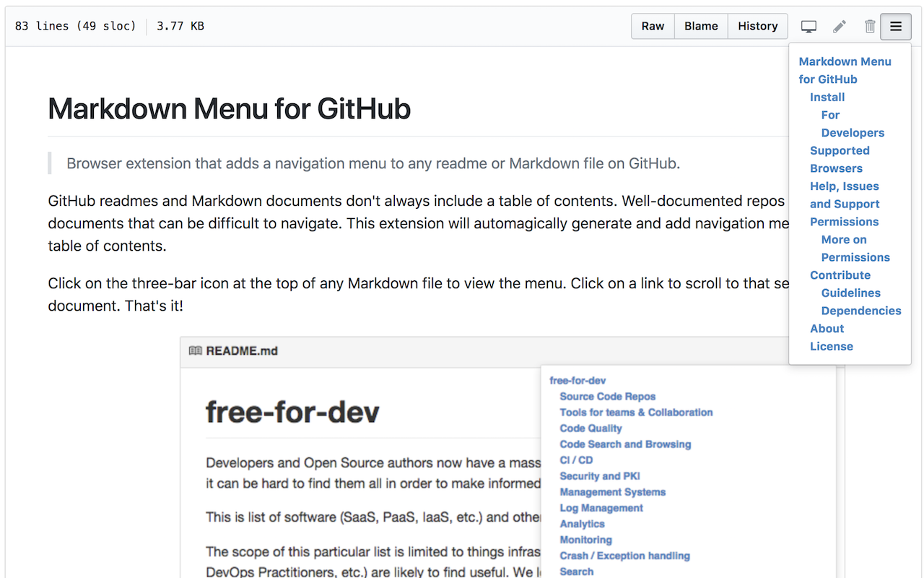
Task: Go to Markdown Menu for GitHub menu entry
Action: coord(845,70)
